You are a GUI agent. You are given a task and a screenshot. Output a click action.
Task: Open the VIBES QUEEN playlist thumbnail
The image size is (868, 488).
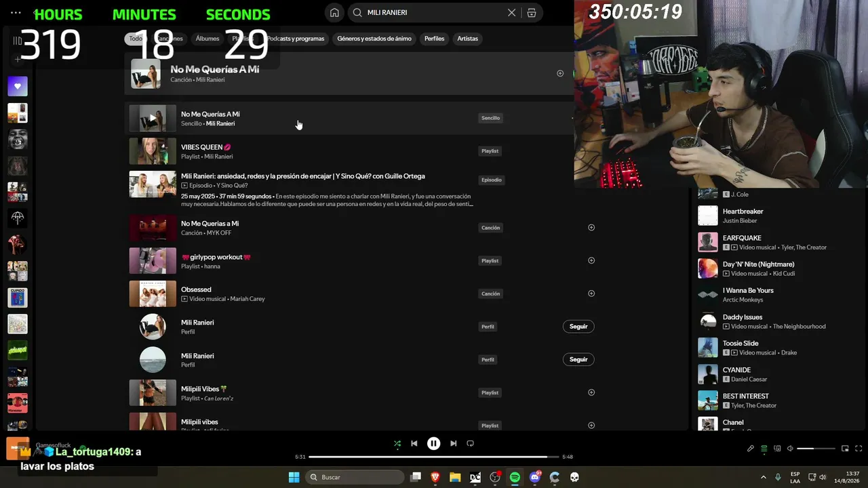[x=153, y=151]
